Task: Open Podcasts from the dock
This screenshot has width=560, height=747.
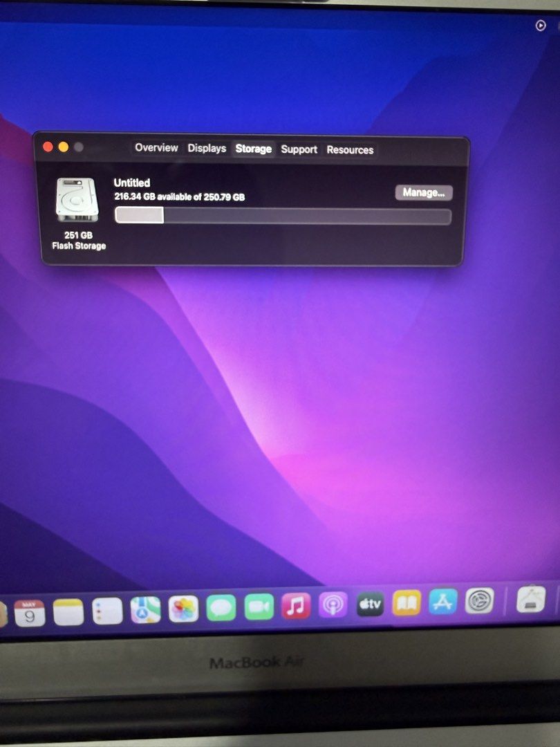Action: [x=333, y=605]
